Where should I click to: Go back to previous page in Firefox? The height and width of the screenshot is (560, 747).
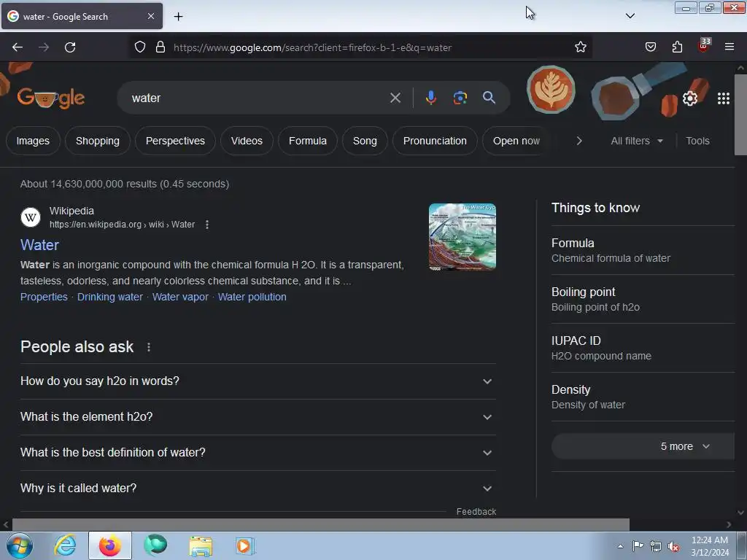[x=18, y=47]
